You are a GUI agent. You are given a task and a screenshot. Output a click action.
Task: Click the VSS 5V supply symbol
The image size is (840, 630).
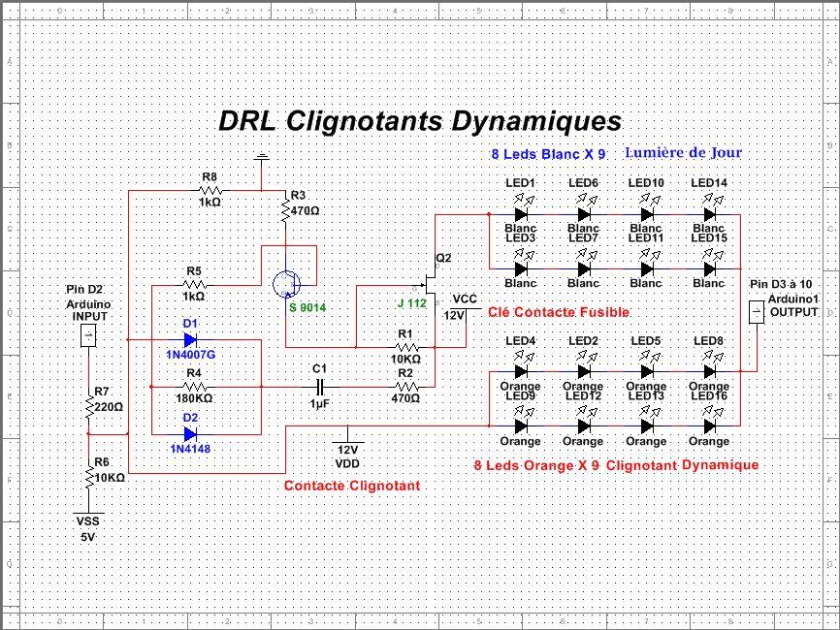point(89,515)
